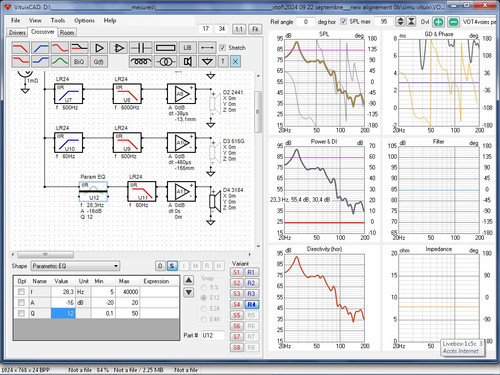Check the Opt box for parameter Q

tap(21, 313)
